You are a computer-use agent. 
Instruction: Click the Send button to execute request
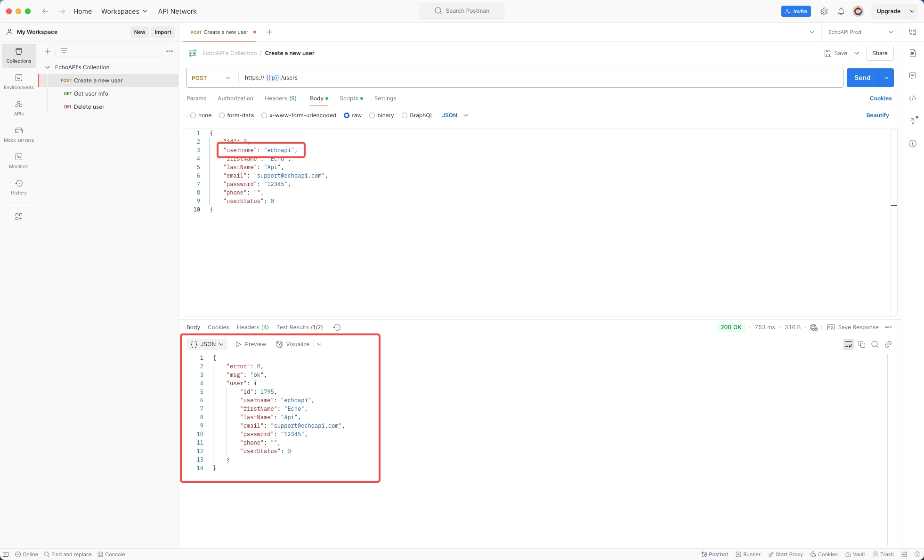coord(863,77)
